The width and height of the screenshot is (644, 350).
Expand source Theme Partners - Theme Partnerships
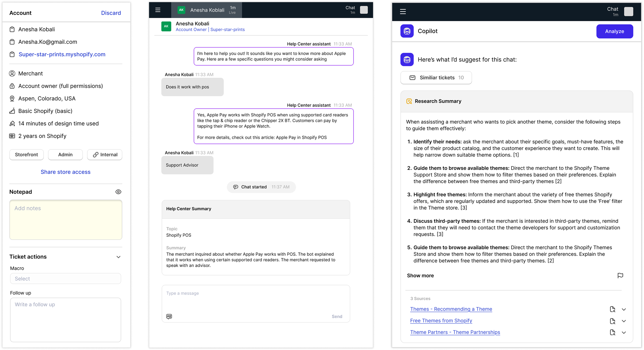point(624,333)
